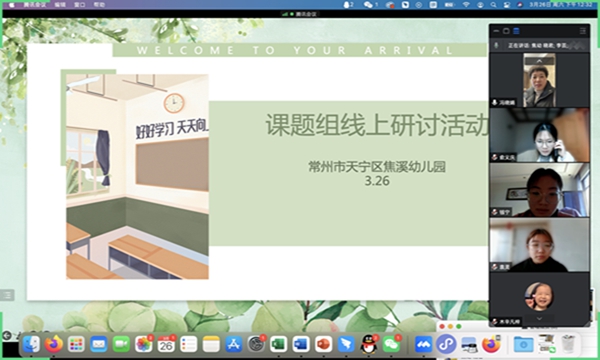
Task: Open the 帮助 menu in the menu bar
Action: (x=99, y=5)
